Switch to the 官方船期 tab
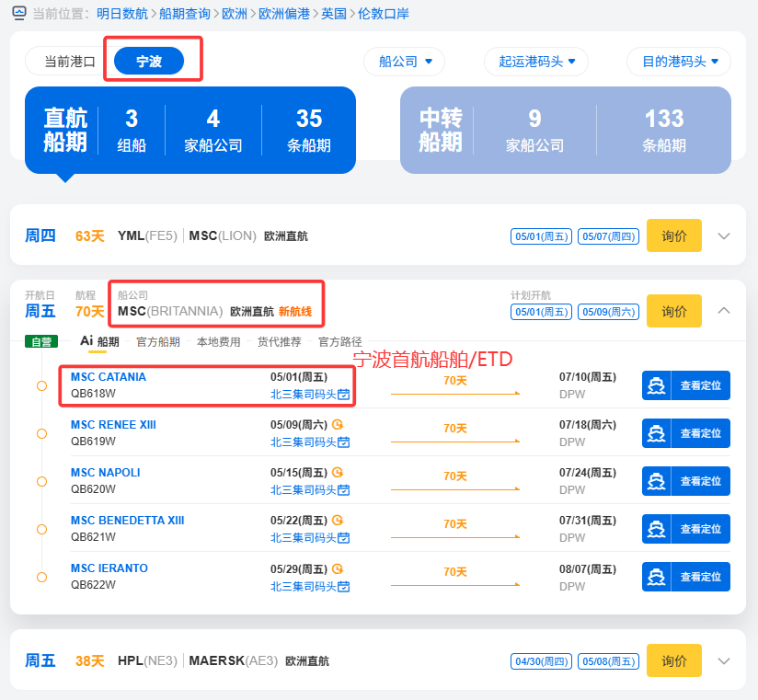This screenshot has width=758, height=700. click(158, 341)
